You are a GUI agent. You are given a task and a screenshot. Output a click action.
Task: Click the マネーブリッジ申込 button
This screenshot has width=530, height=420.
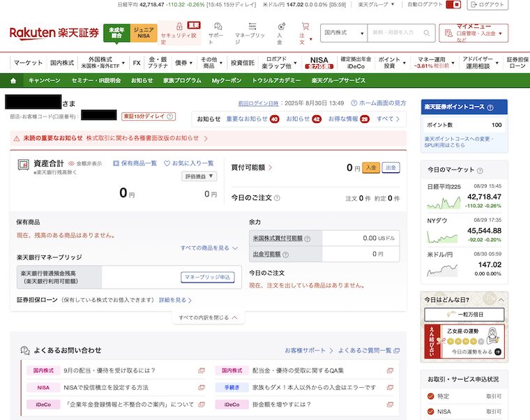(207, 278)
